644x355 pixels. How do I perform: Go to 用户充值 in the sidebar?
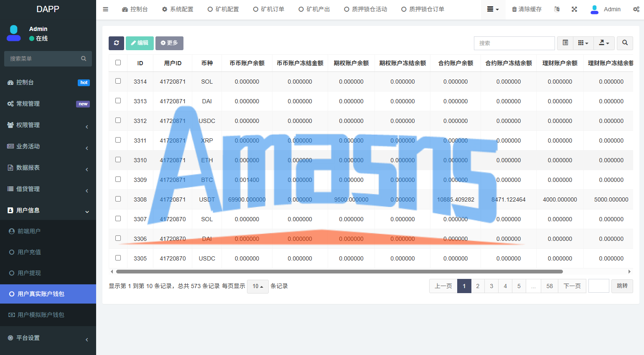click(x=48, y=252)
